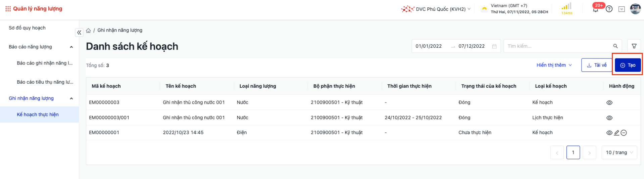Open the DVC Phú Quốc site dropdown
The image size is (644, 179).
tap(436, 9)
